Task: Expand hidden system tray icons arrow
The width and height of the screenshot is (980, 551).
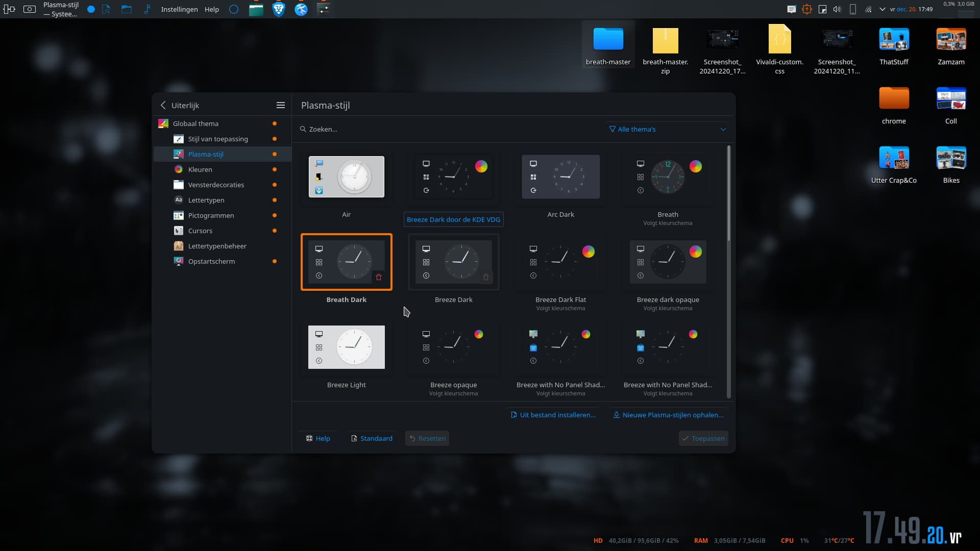Action: click(883, 9)
